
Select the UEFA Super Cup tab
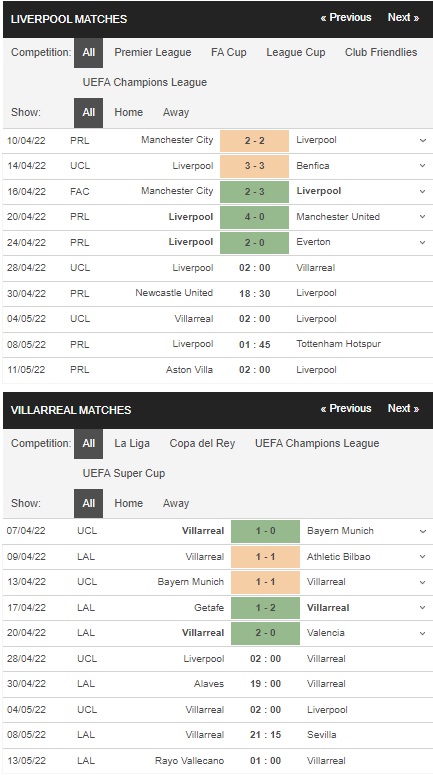point(124,474)
